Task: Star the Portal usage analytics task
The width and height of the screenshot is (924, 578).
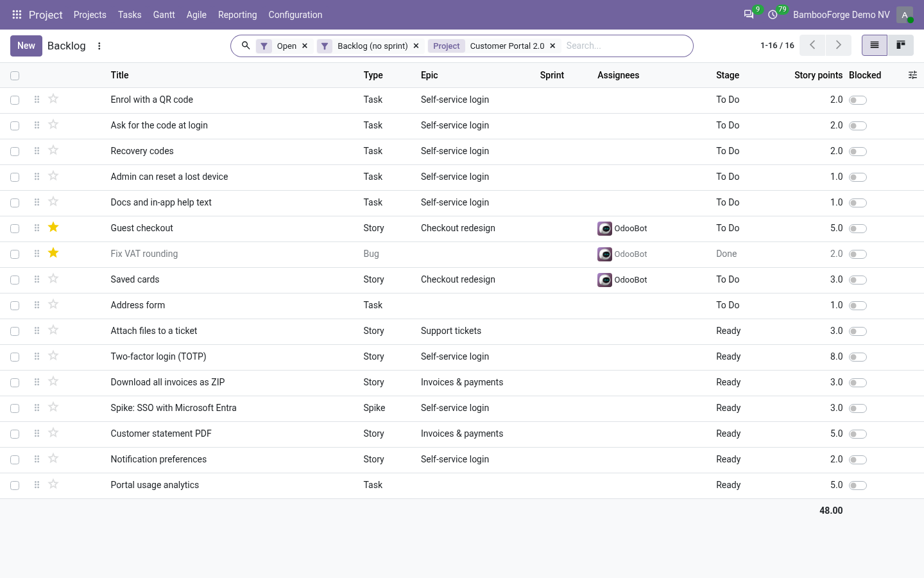Action: click(53, 484)
